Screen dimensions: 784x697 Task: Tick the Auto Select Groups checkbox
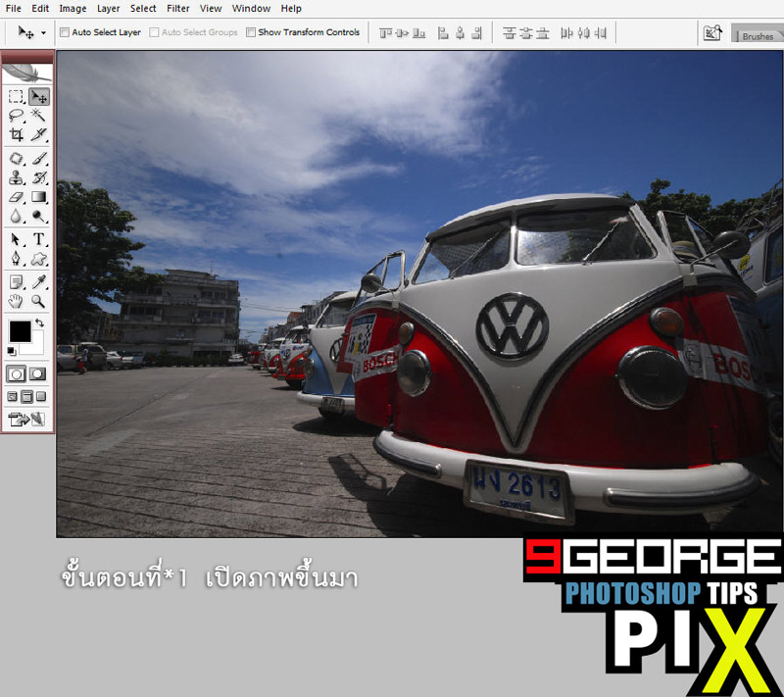pyautogui.click(x=154, y=32)
